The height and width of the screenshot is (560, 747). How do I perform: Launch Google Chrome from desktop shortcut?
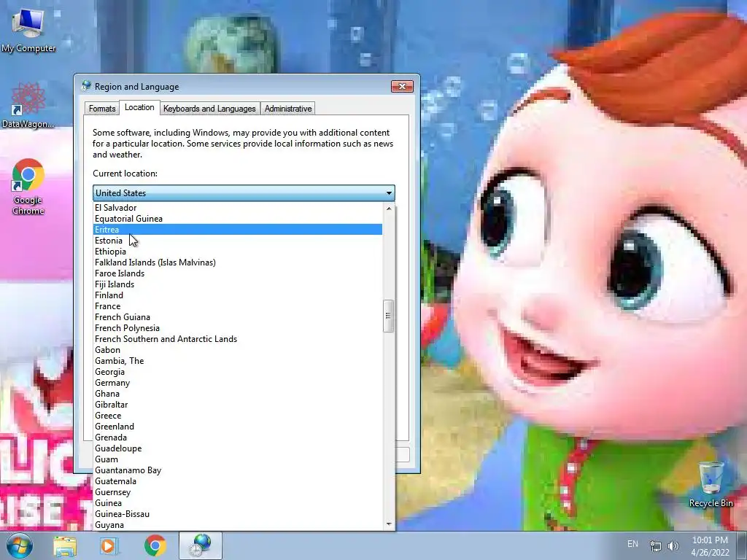(x=28, y=186)
